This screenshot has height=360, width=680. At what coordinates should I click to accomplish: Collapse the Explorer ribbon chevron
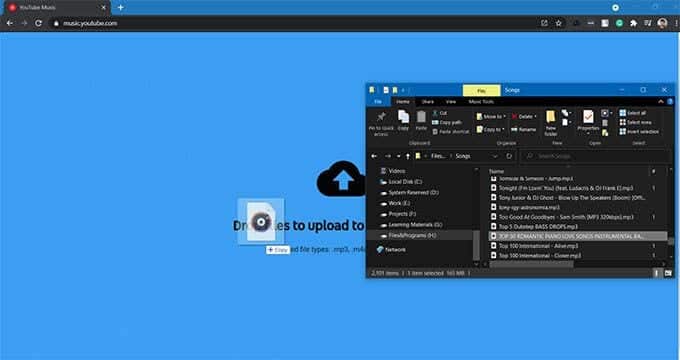click(x=661, y=101)
